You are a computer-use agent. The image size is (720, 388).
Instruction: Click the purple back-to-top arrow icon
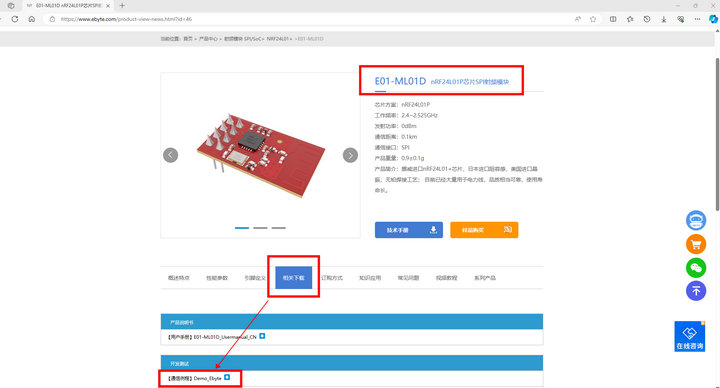[696, 291]
